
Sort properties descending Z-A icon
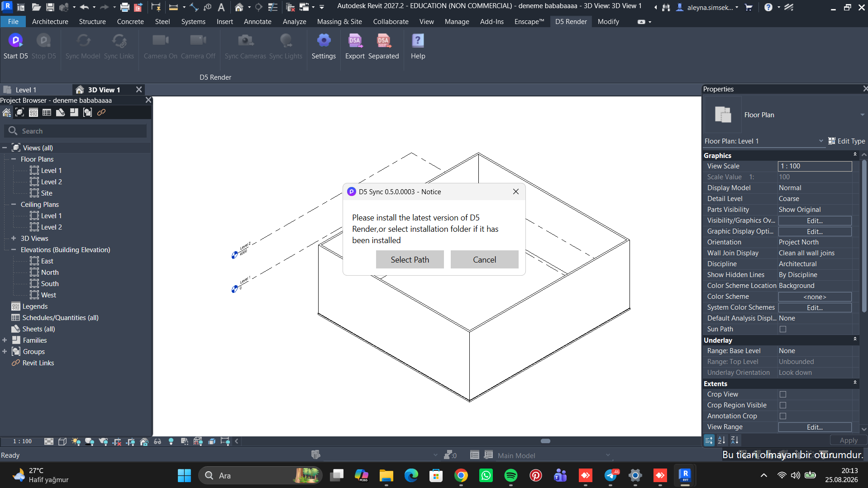tap(734, 440)
